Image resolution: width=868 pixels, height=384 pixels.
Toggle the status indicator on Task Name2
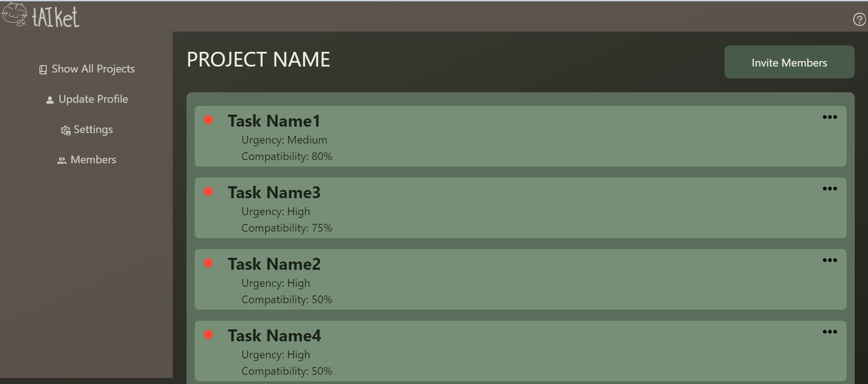point(209,263)
